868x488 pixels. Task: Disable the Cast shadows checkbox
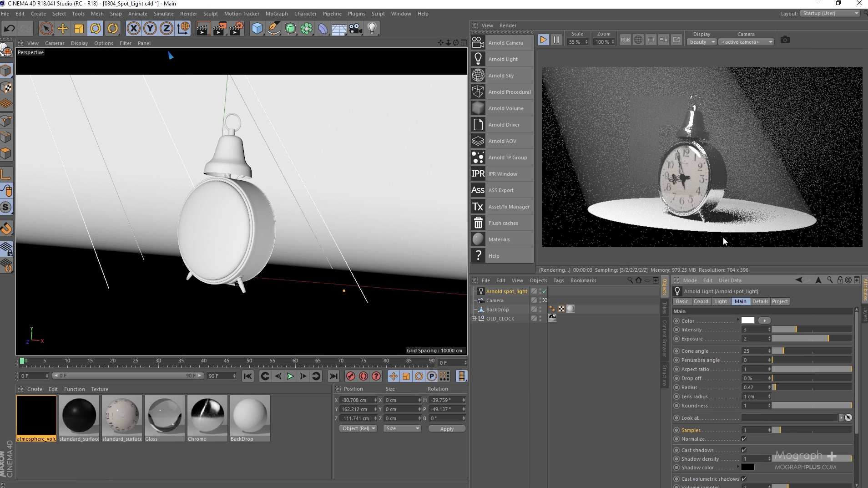pyautogui.click(x=744, y=450)
